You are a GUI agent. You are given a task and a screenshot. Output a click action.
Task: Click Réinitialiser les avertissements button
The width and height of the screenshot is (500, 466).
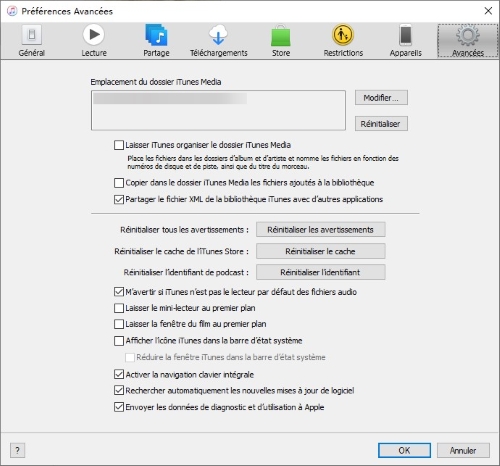(320, 230)
